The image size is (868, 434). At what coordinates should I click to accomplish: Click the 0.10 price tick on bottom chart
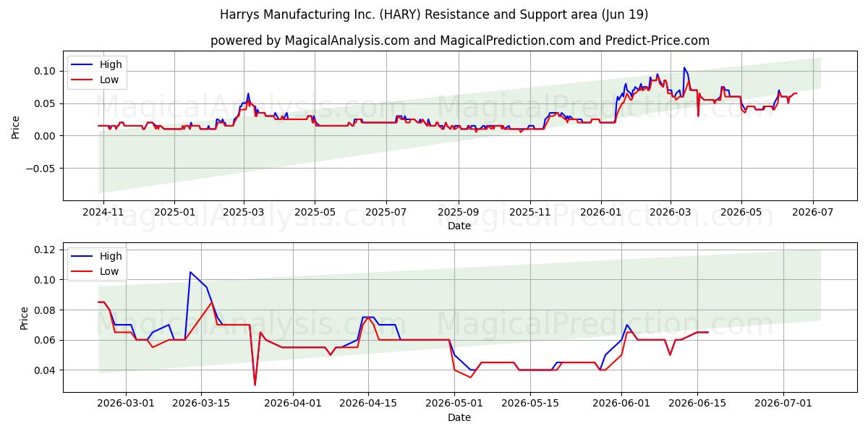pyautogui.click(x=47, y=280)
